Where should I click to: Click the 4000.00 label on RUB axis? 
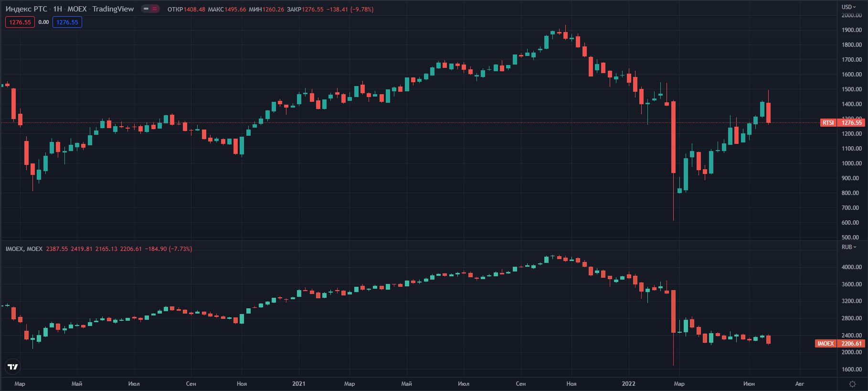pyautogui.click(x=852, y=267)
